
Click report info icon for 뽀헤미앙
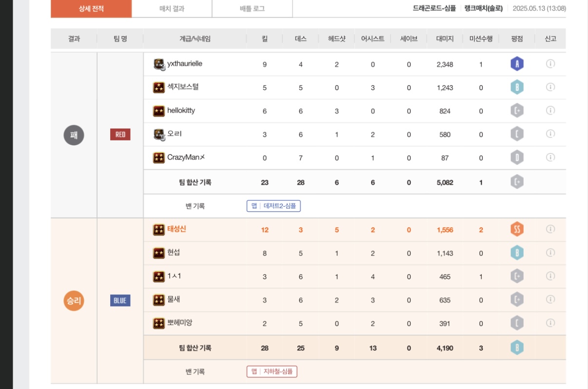point(550,323)
